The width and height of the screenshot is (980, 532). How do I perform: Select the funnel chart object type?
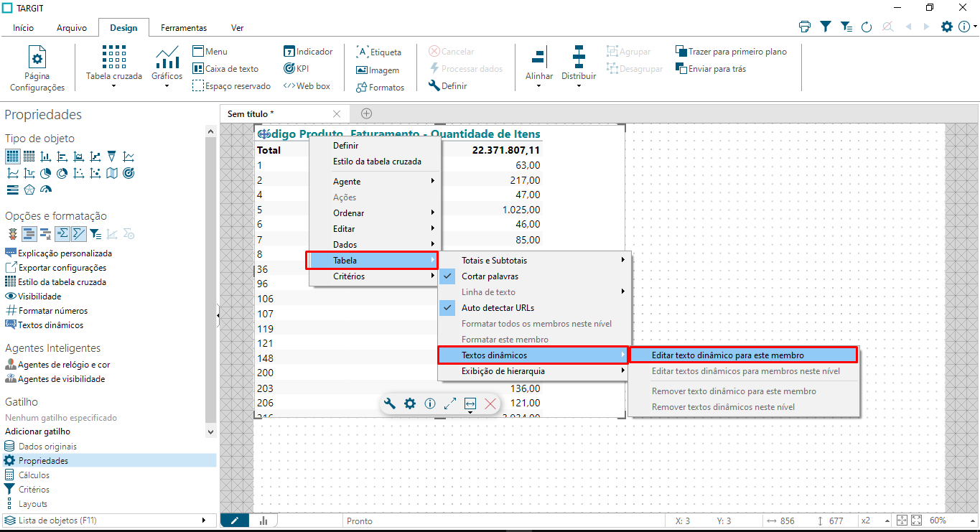pyautogui.click(x=111, y=156)
